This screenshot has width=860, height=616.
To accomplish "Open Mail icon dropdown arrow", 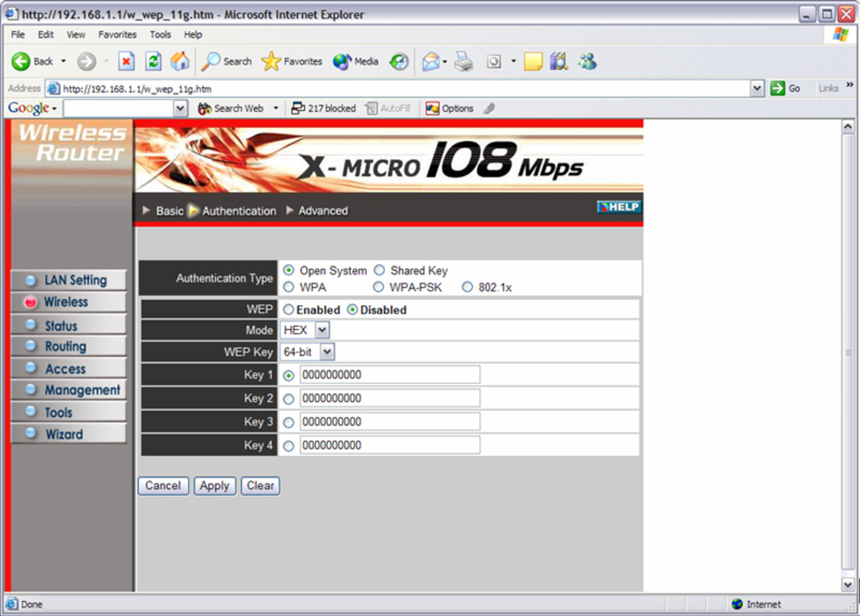I will 444,62.
